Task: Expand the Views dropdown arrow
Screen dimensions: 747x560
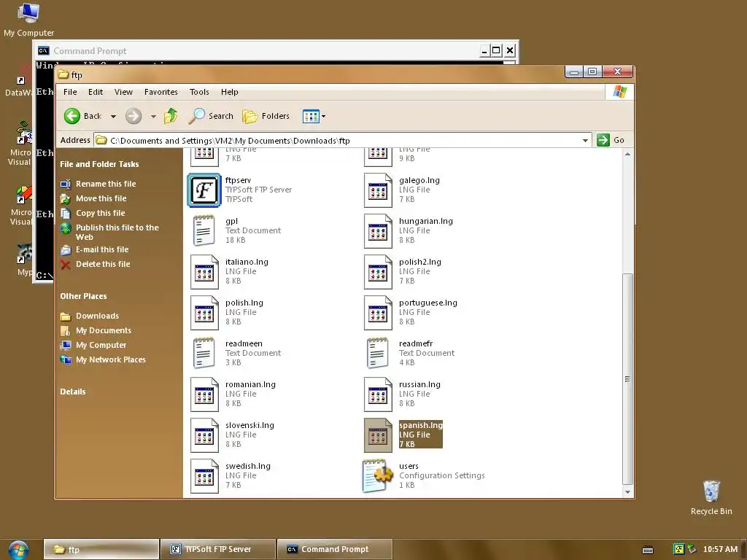Action: click(323, 116)
